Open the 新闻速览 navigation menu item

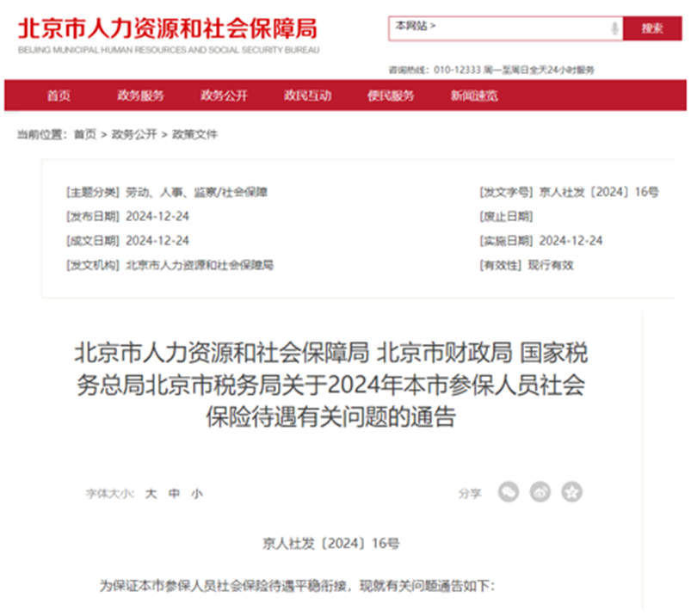pyautogui.click(x=474, y=95)
